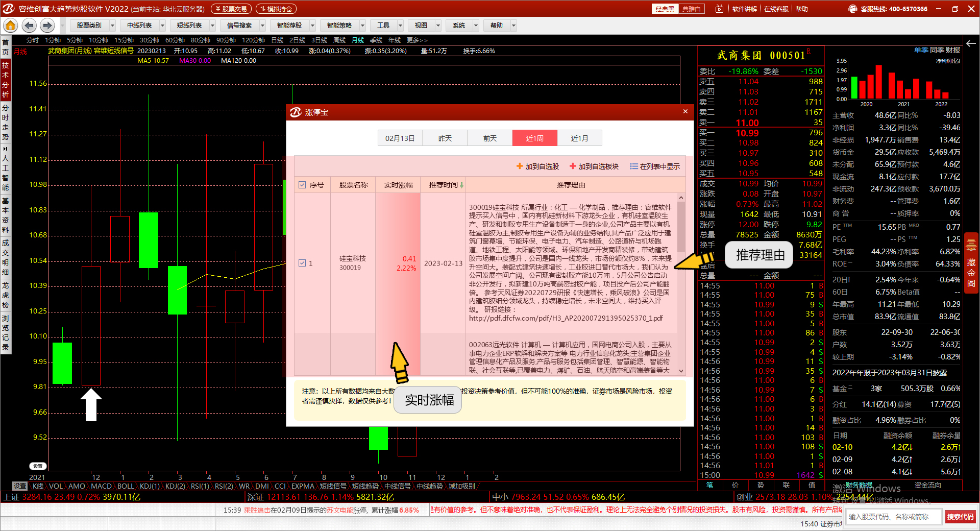Screen dimensions: 980x531
Task: Click the stock code search input field
Action: [893, 517]
